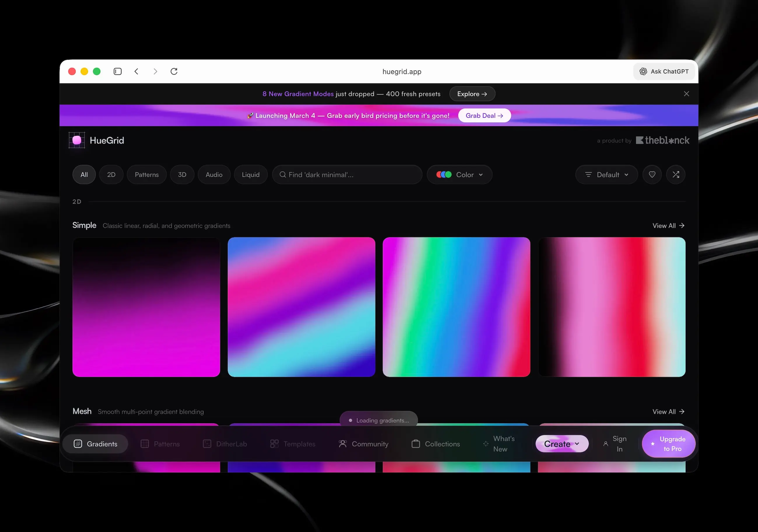Click the HueGrid logo icon
The width and height of the screenshot is (758, 532).
tap(77, 140)
